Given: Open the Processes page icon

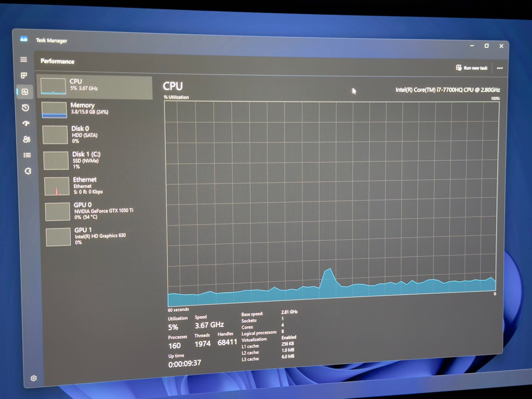Looking at the screenshot, I should click(24, 75).
